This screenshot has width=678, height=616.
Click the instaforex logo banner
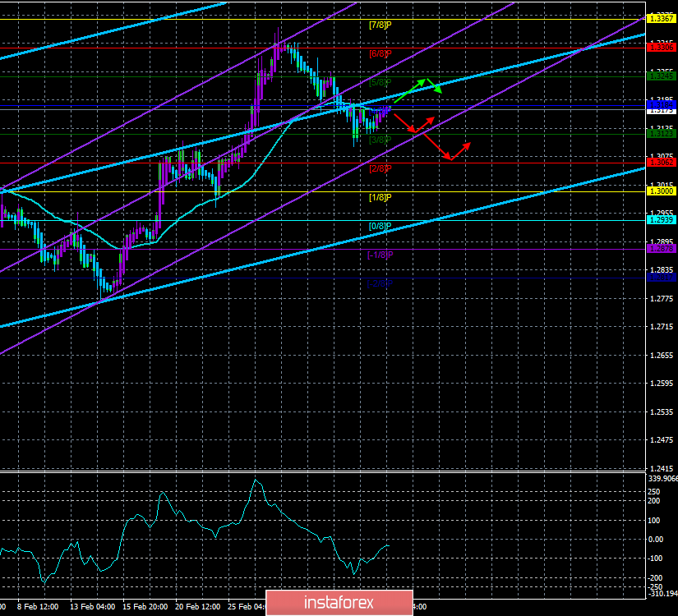pos(339,603)
